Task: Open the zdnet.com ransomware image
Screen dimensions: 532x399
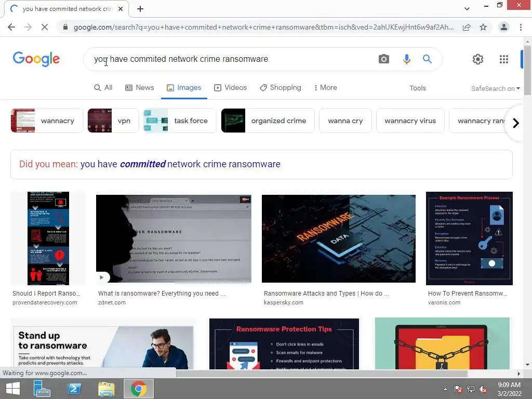Action: [x=174, y=238]
